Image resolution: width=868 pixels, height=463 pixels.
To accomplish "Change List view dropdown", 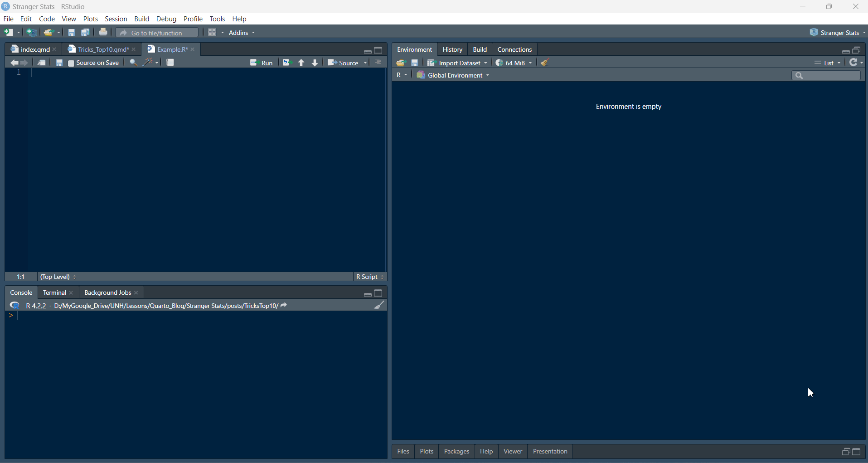I will tap(828, 63).
